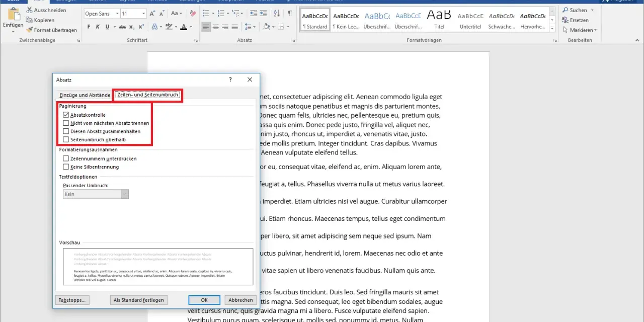Open Zwischenablage dialog launcher
Image resolution: width=644 pixels, height=322 pixels.
[78, 40]
